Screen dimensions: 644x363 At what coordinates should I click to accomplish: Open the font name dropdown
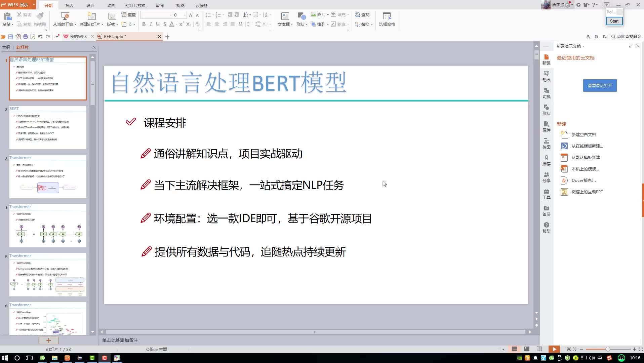[x=171, y=15]
